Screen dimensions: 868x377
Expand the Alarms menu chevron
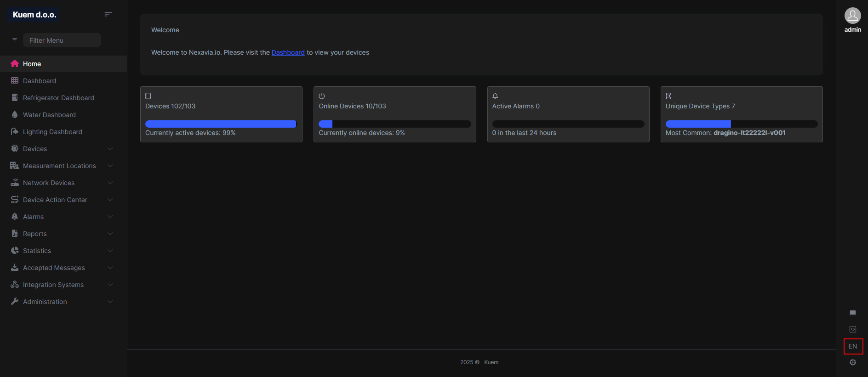pyautogui.click(x=110, y=217)
